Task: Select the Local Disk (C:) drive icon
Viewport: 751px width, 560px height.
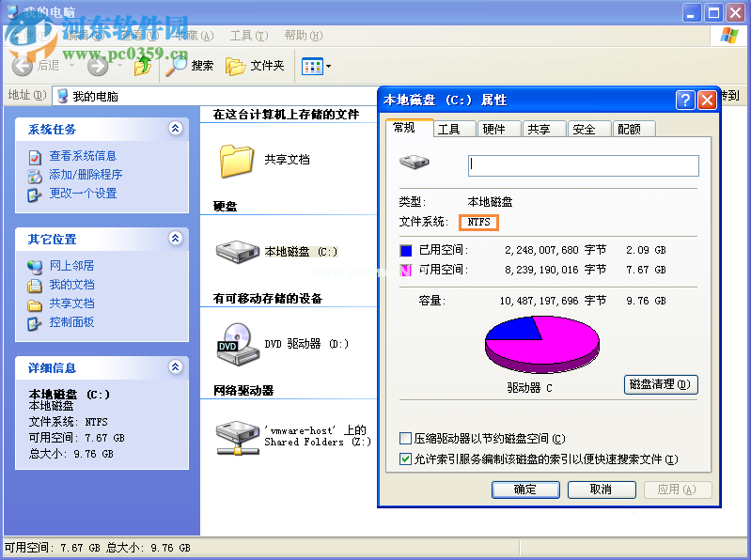Action: click(238, 252)
